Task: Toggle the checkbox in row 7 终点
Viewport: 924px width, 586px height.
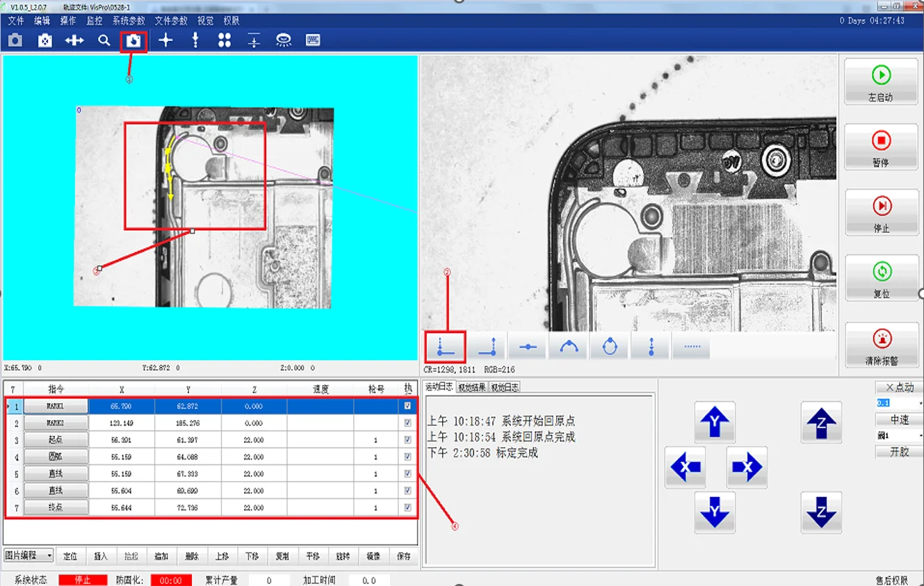Action: [407, 508]
